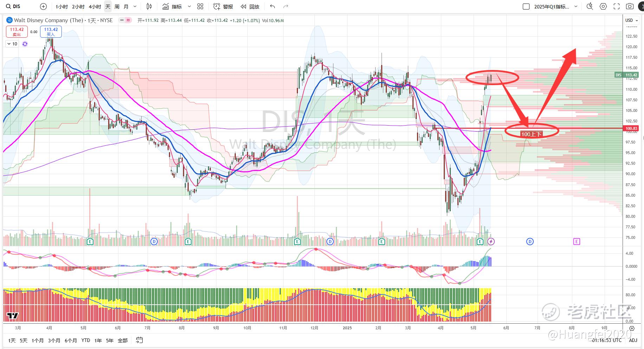Click the 113.42 买入 buy button
Screen dimensions: 644x349
click(51, 32)
